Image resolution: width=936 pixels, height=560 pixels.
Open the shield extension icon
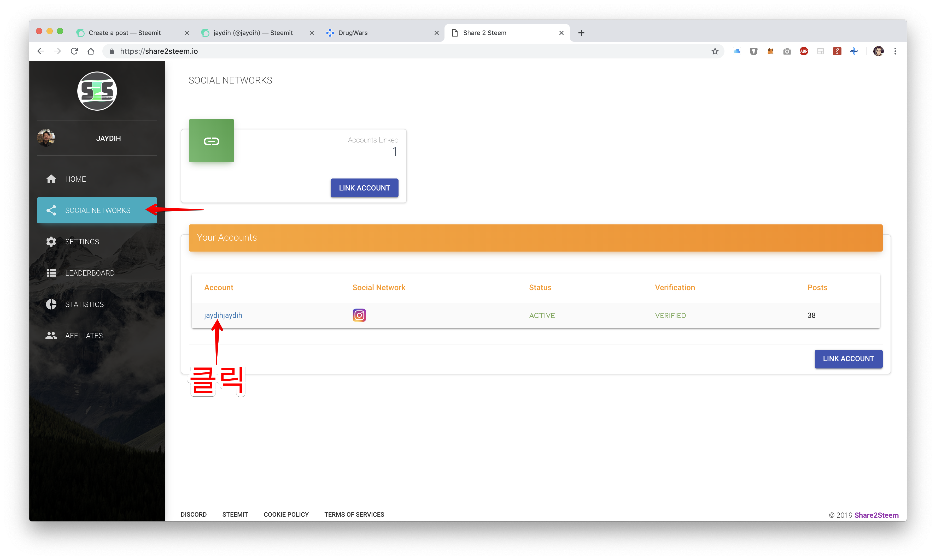754,51
